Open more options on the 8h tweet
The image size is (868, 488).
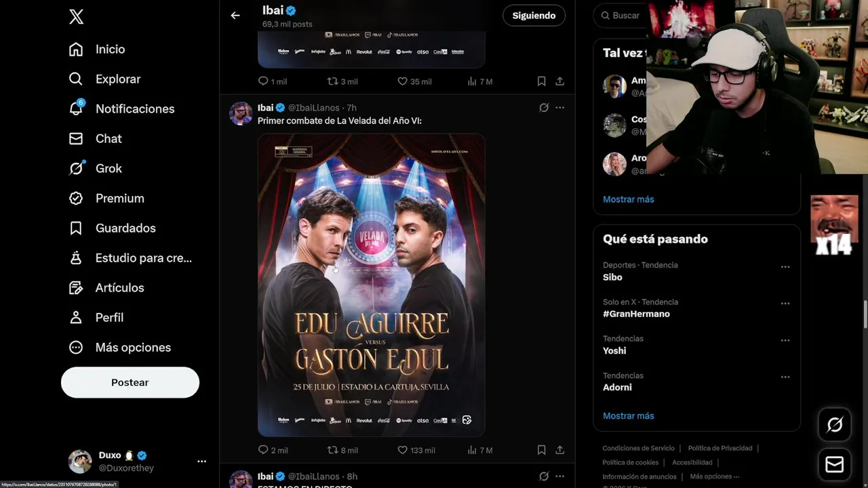(559, 476)
